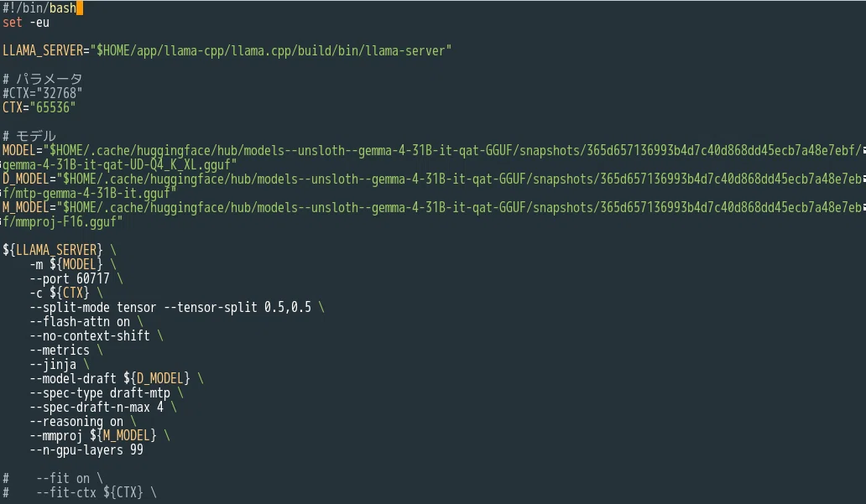The image size is (866, 504).
Task: Click the 'set -eu' line
Action: point(26,23)
